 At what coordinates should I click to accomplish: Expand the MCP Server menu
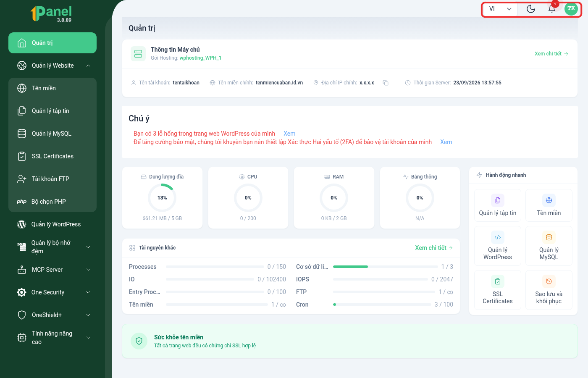click(x=52, y=270)
